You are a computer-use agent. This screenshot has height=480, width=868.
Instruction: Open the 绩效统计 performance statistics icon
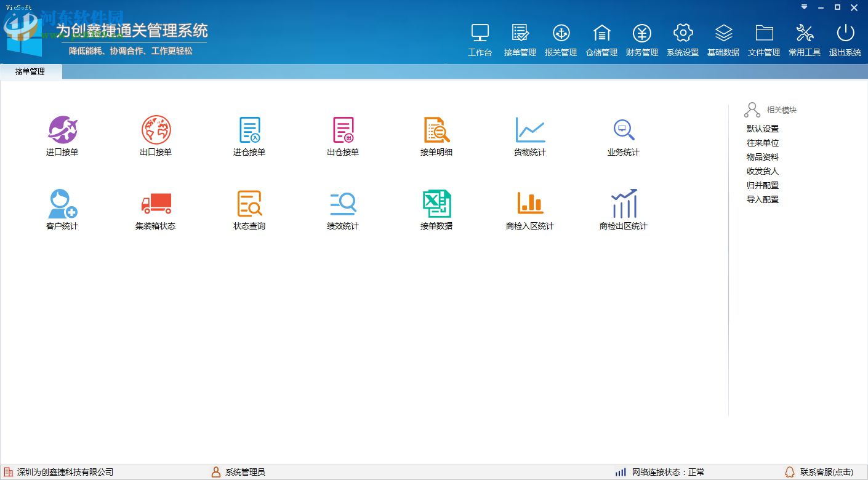[x=343, y=204]
